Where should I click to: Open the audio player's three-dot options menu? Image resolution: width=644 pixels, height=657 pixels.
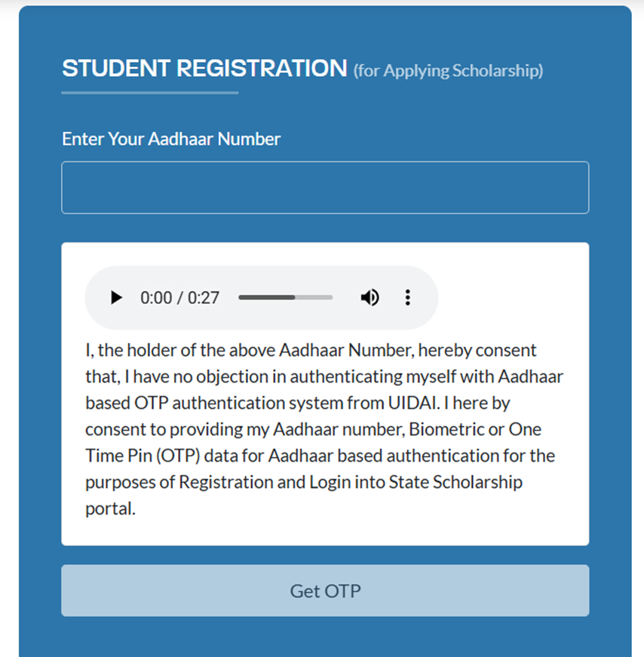(x=408, y=297)
